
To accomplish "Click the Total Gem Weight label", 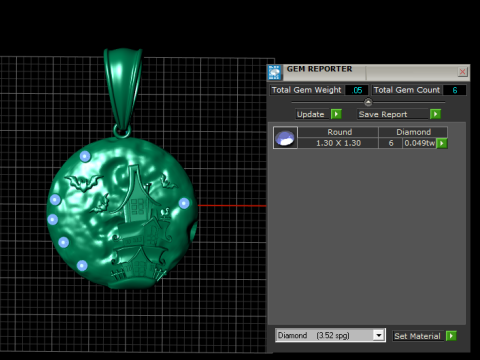I will tap(306, 90).
